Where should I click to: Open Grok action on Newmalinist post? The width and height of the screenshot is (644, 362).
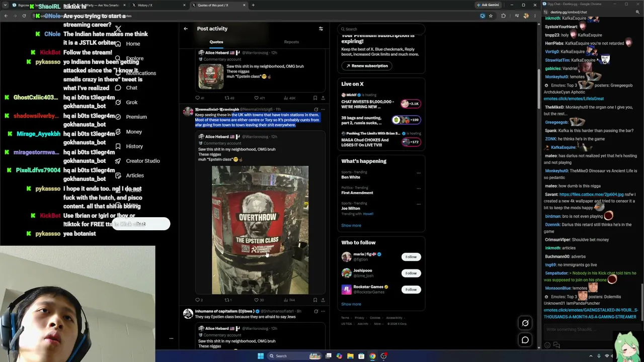(316, 109)
